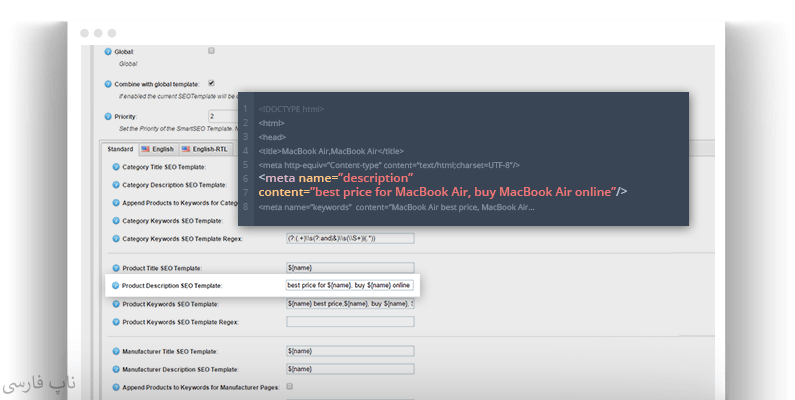Click the Product Keywords SEO Template Regex field
The width and height of the screenshot is (795, 400).
[x=349, y=322]
